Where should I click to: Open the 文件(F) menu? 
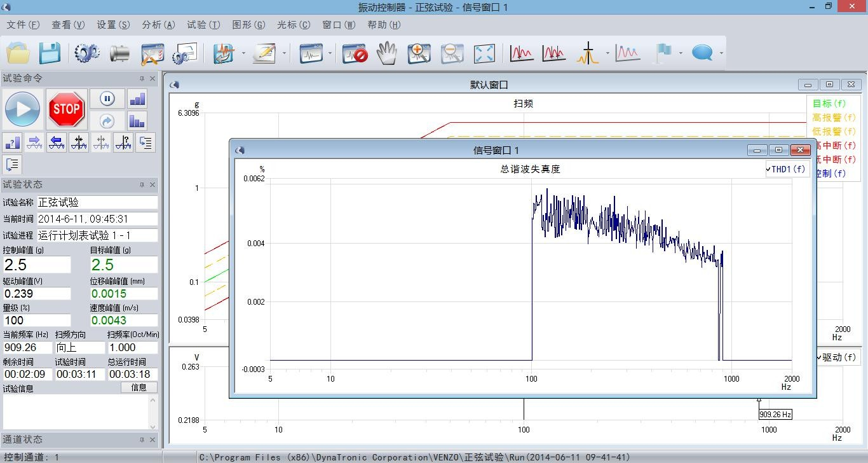(23, 25)
